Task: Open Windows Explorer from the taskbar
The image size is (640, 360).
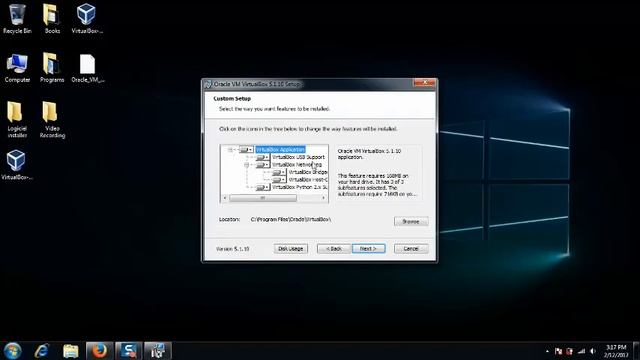Action: pos(71,351)
